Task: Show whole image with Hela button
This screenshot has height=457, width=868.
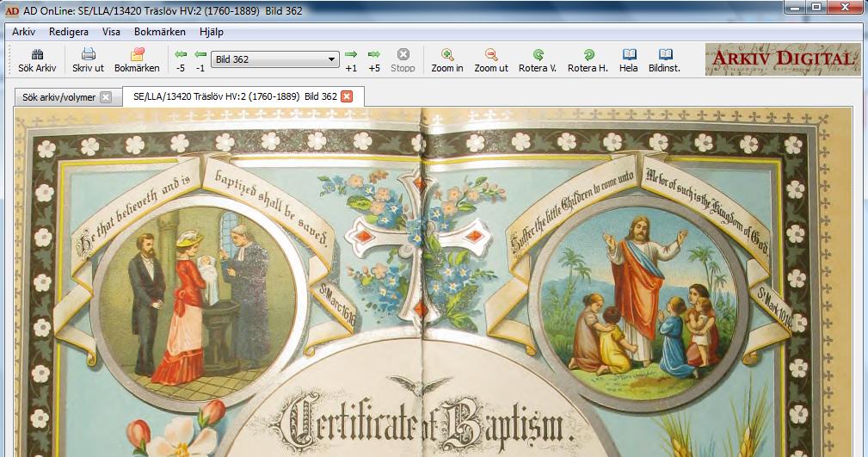Action: click(629, 60)
